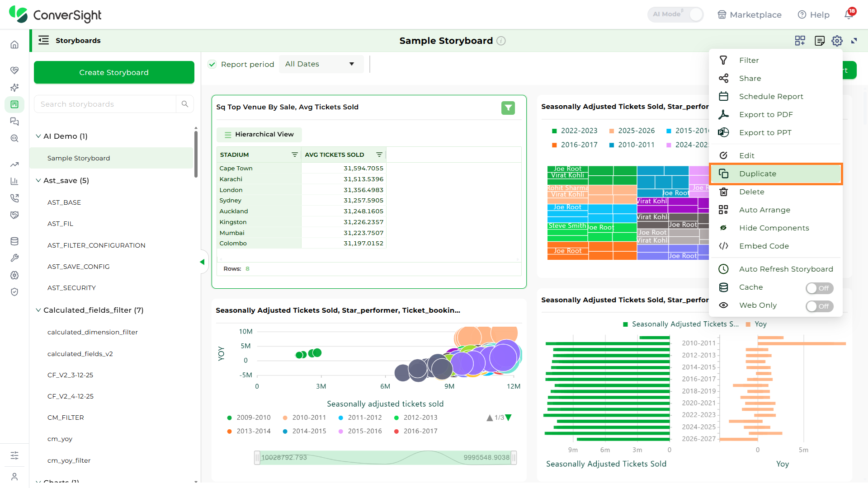Open the All Dates dropdown
868x488 pixels.
tap(321, 64)
